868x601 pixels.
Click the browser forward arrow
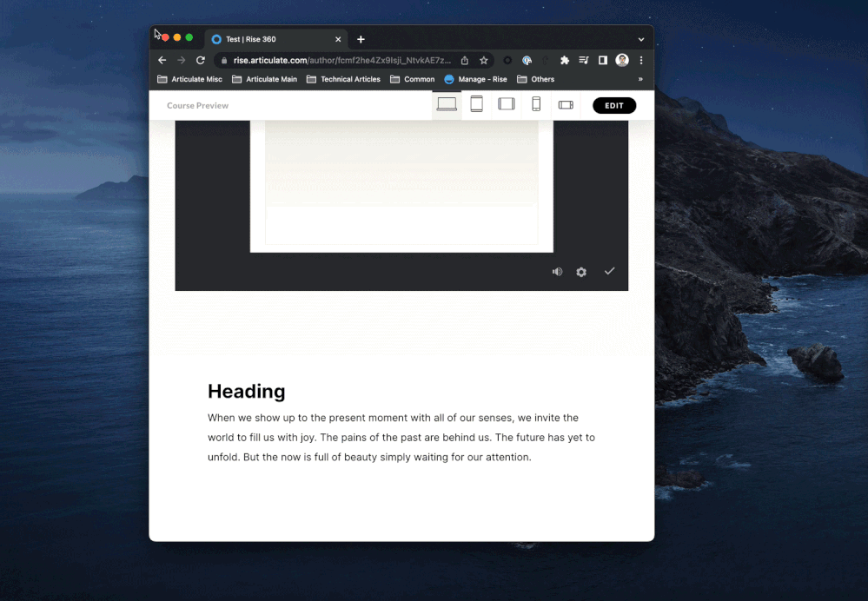click(181, 60)
